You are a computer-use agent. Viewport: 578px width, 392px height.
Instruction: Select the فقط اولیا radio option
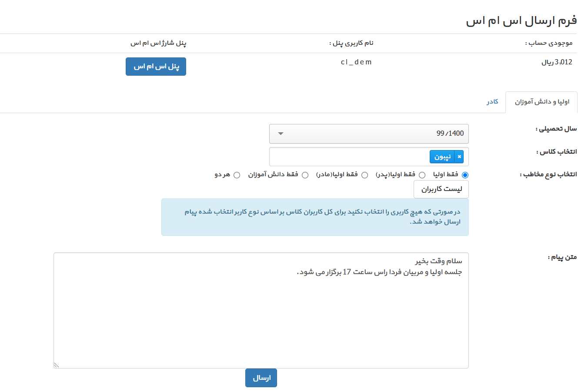[465, 175]
